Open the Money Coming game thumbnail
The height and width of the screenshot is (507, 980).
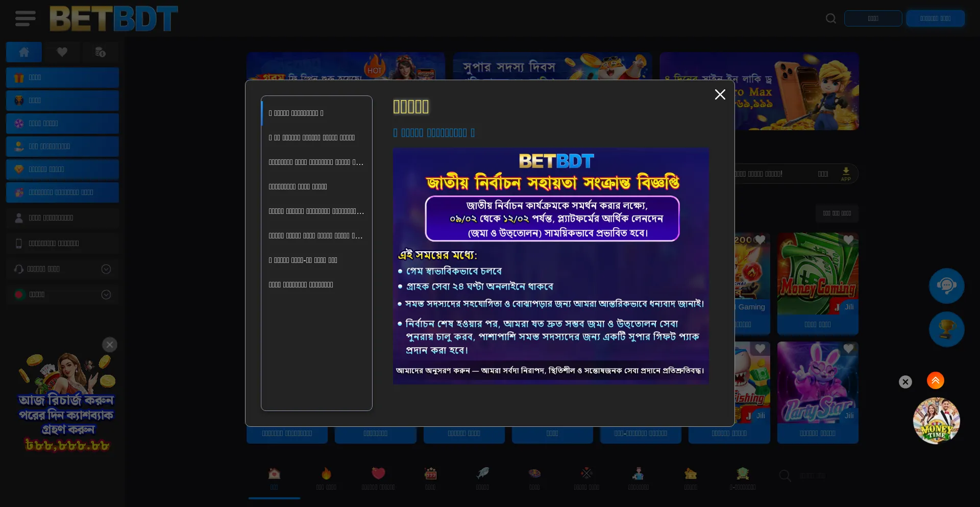point(818,274)
